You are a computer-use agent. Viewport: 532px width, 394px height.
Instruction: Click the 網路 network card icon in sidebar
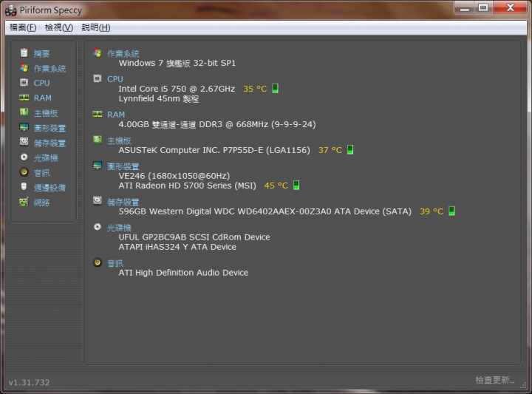coord(24,202)
